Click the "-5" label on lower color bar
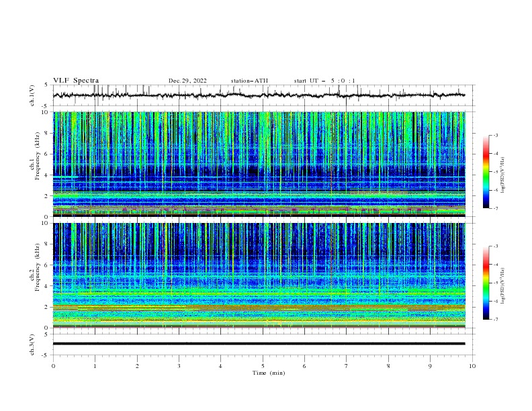 [x=495, y=283]
